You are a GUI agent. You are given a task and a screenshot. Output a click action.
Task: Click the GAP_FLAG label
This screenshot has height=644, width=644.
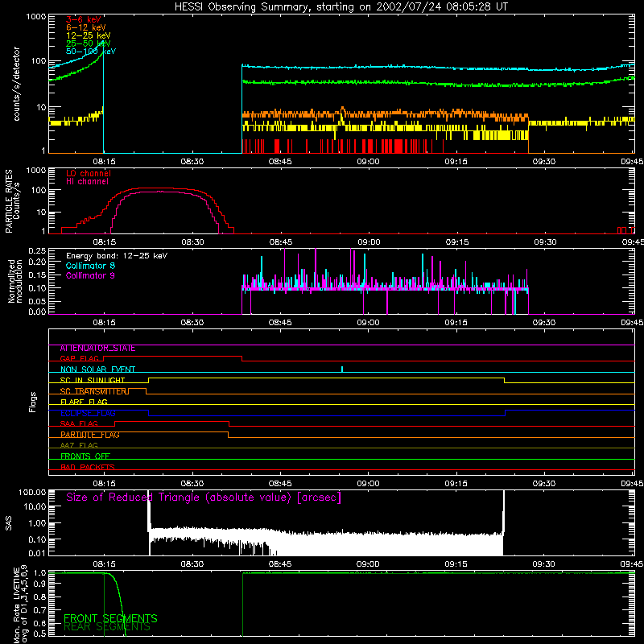pyautogui.click(x=80, y=359)
